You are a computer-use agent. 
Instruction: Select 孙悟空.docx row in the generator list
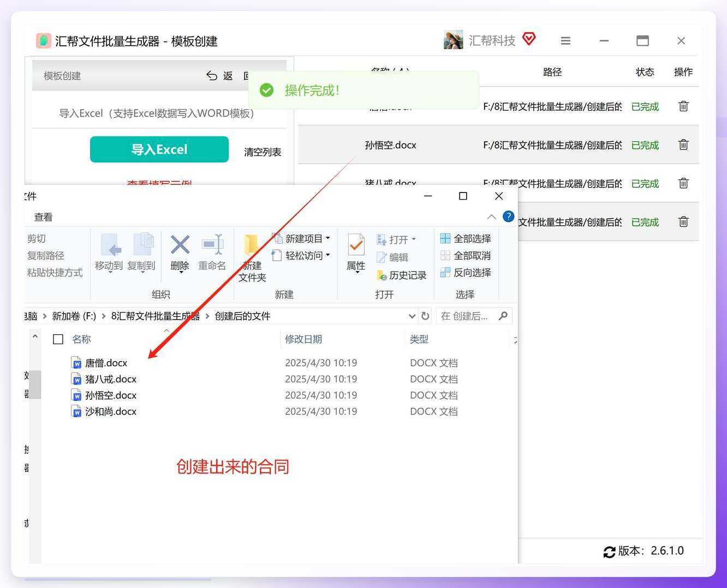498,145
